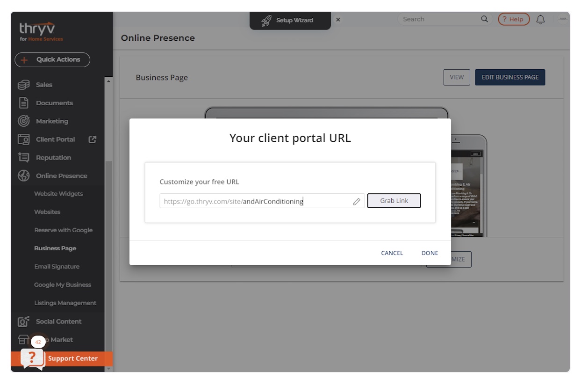588x380 pixels.
Task: Click the Sales coins icon in sidebar
Action: (23, 85)
